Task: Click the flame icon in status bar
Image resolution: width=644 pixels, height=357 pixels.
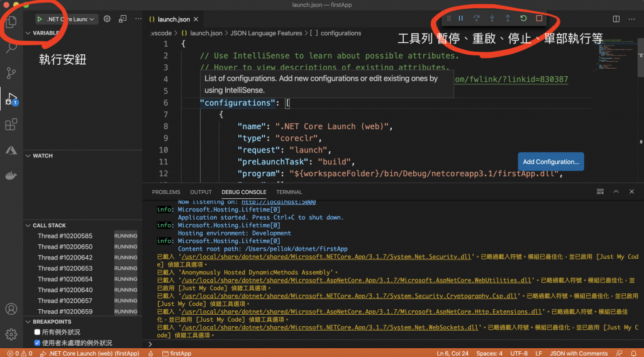Action: coord(151,353)
